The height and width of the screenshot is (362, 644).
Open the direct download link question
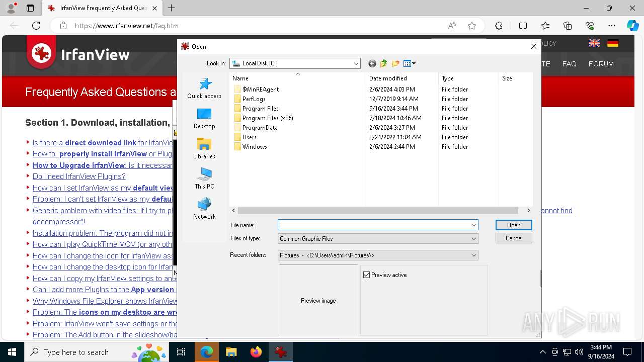[x=103, y=143]
